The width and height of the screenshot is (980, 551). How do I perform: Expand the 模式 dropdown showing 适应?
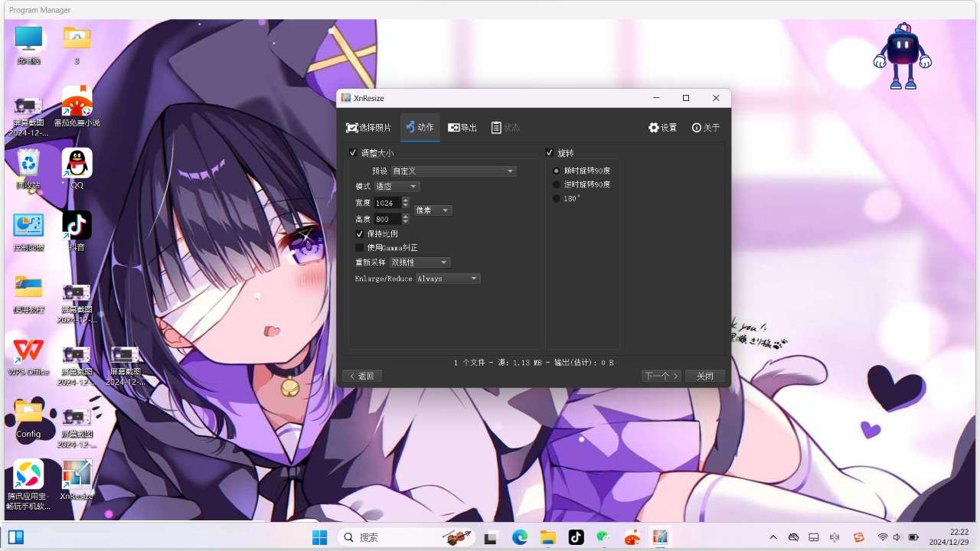click(x=397, y=187)
